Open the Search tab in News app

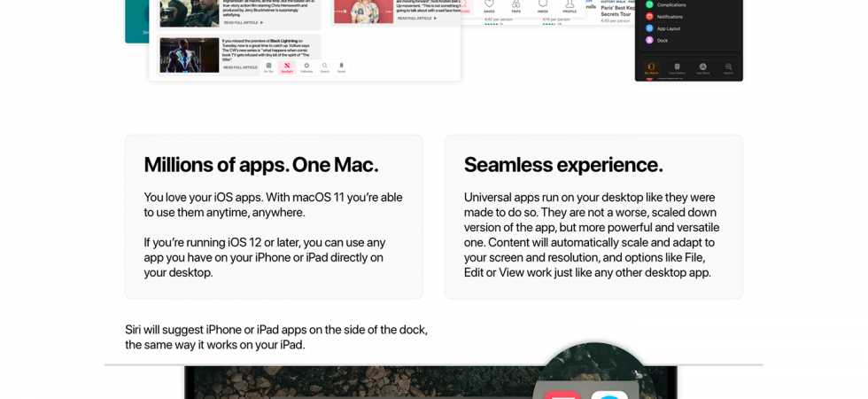(325, 67)
